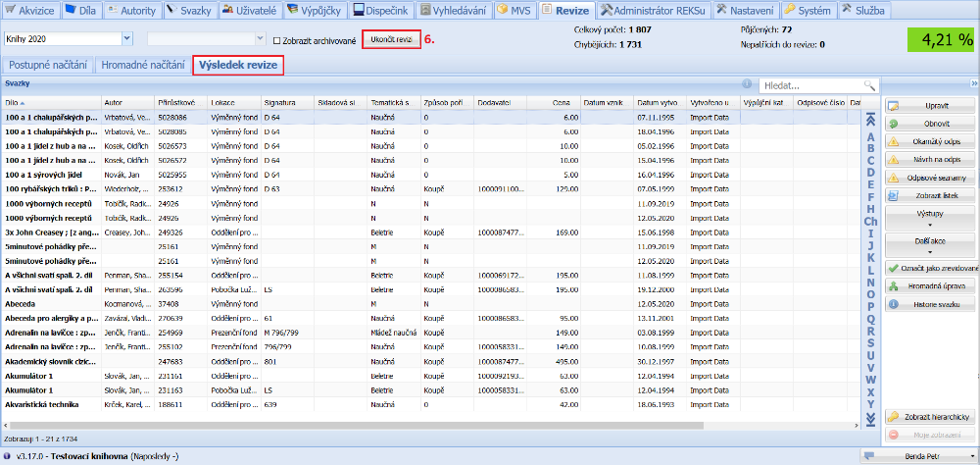Viewport: 980px width, 465px height.
Task: Toggle the Zobrazit archivované checkbox
Action: tap(274, 40)
